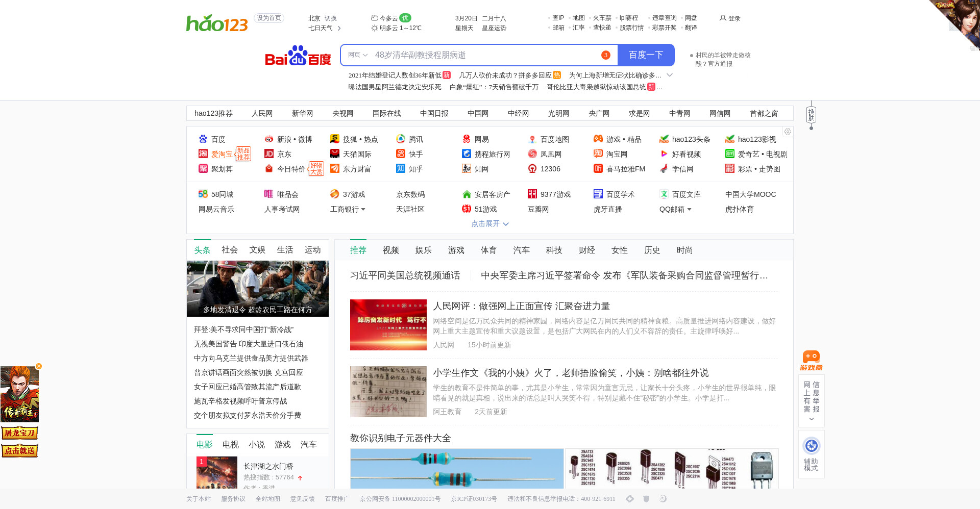Image resolution: width=980 pixels, height=509 pixels.
Task: Select the 文娱 news tab
Action: click(x=257, y=250)
